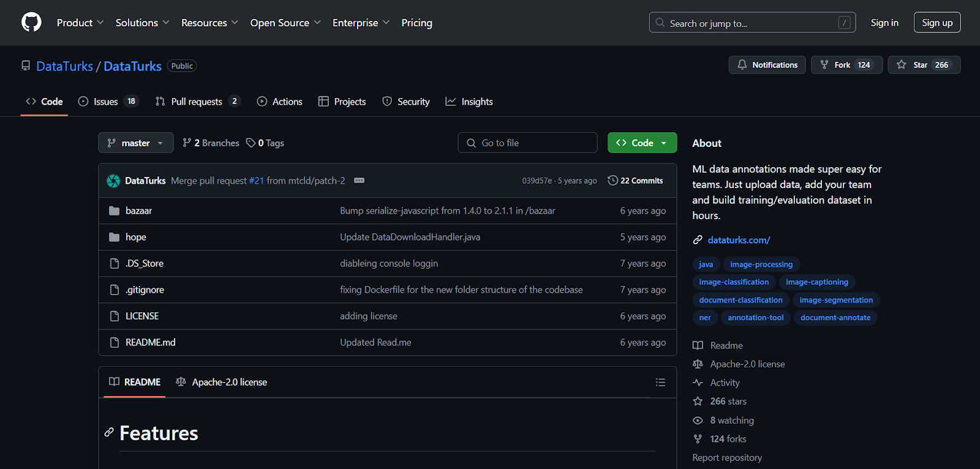Click the commit history clock icon

click(612, 181)
